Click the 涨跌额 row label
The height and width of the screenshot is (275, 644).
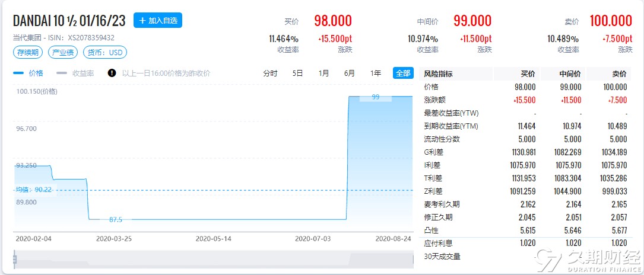[x=434, y=100]
